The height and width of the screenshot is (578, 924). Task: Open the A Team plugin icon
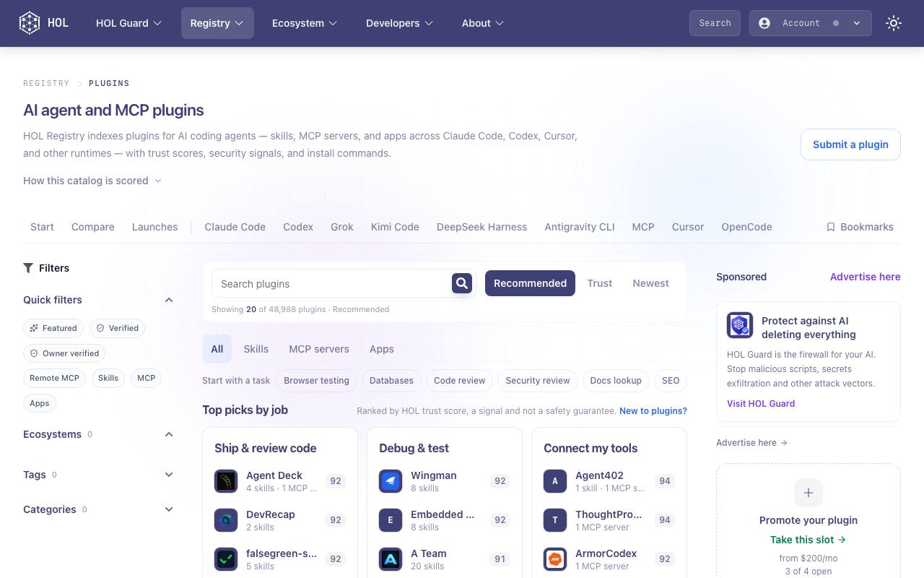pyautogui.click(x=391, y=559)
